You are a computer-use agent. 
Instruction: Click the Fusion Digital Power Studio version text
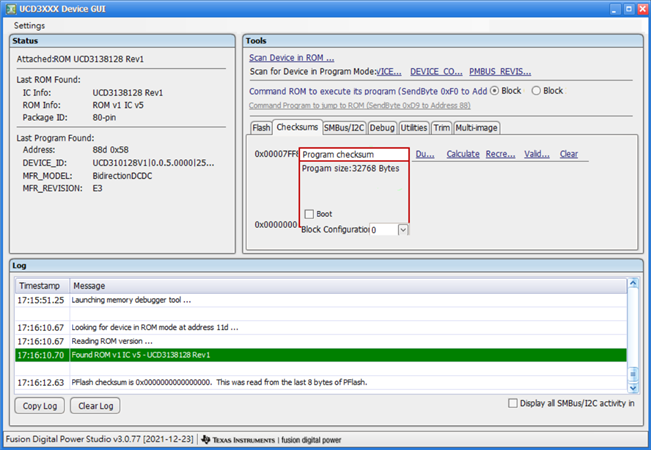(100, 439)
